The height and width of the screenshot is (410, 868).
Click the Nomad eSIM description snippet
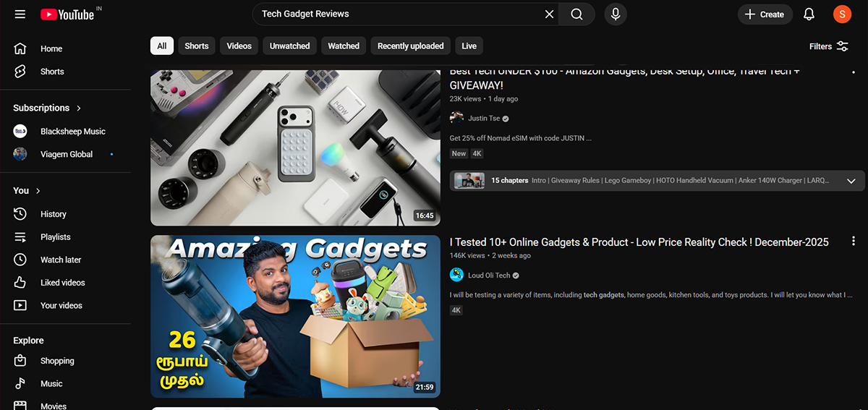click(521, 138)
